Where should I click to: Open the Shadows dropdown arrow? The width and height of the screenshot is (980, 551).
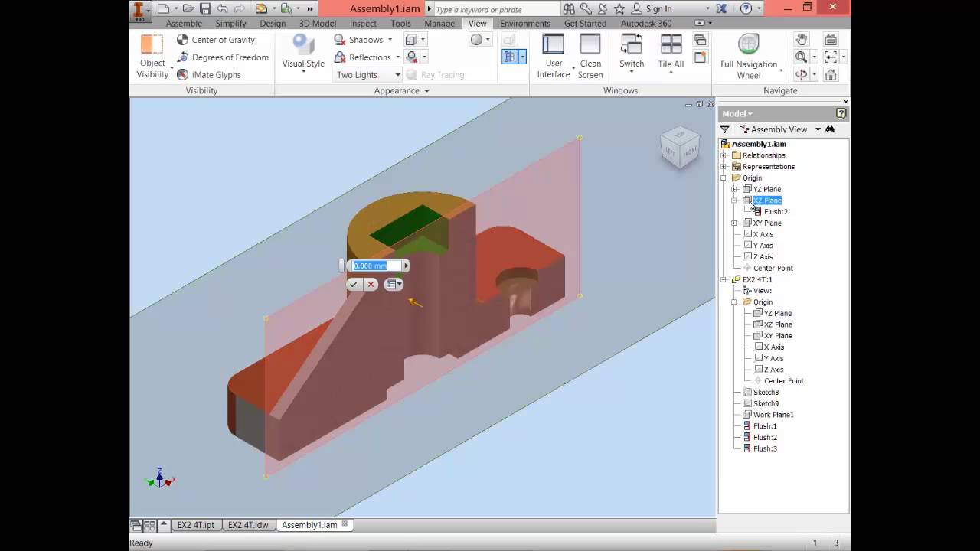coord(390,40)
